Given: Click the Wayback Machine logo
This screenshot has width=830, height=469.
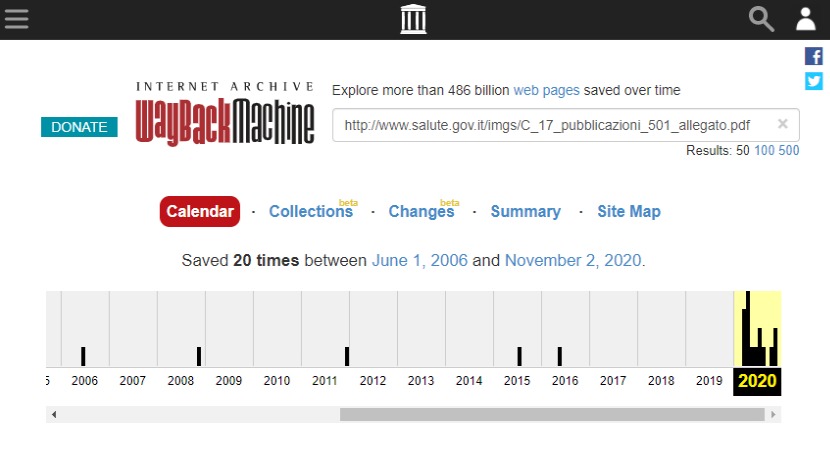Looking at the screenshot, I should tap(225, 114).
